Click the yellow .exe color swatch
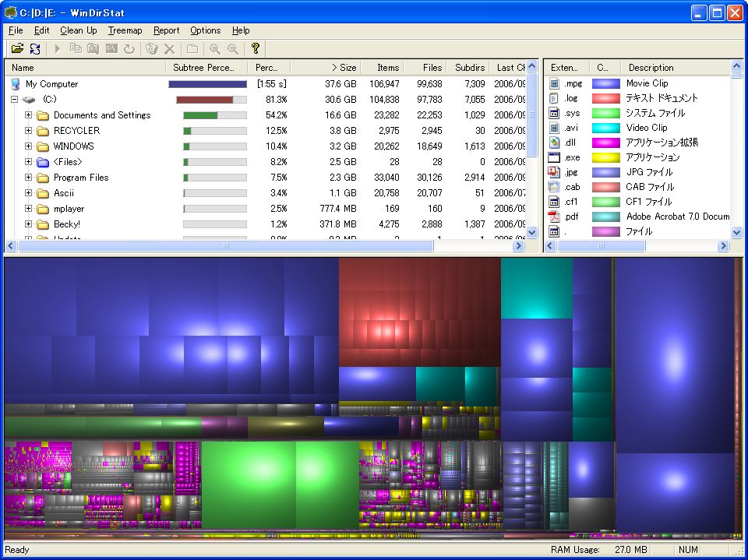This screenshot has width=748, height=560. [x=606, y=157]
